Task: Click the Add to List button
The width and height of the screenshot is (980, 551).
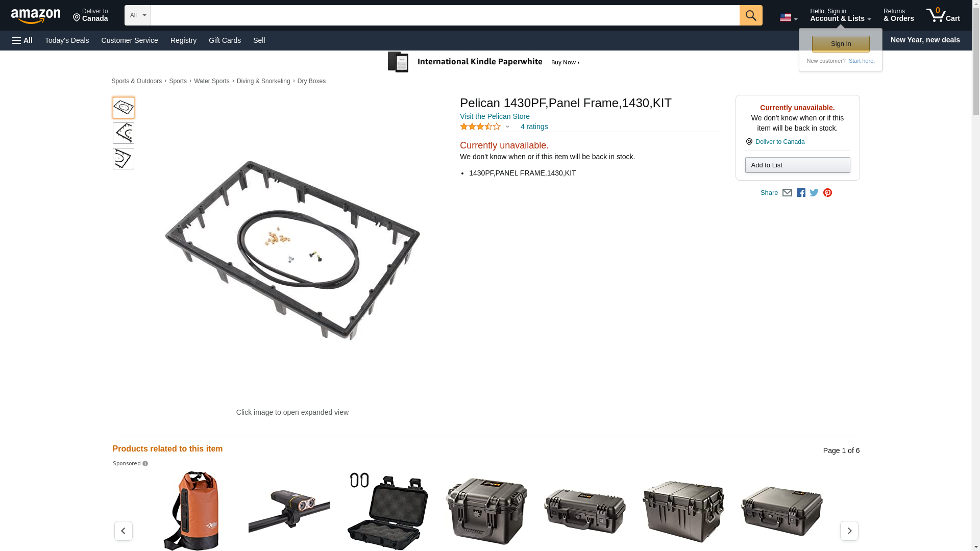Action: coord(797,165)
